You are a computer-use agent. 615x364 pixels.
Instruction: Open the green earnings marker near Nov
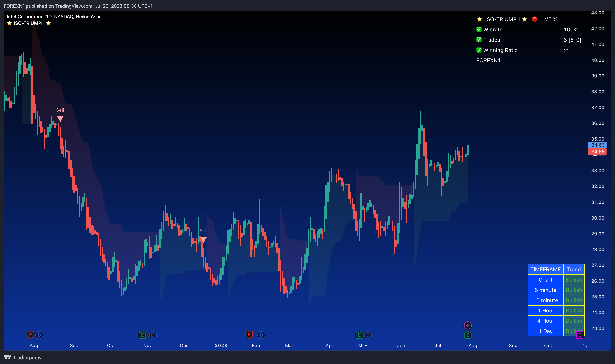142,335
